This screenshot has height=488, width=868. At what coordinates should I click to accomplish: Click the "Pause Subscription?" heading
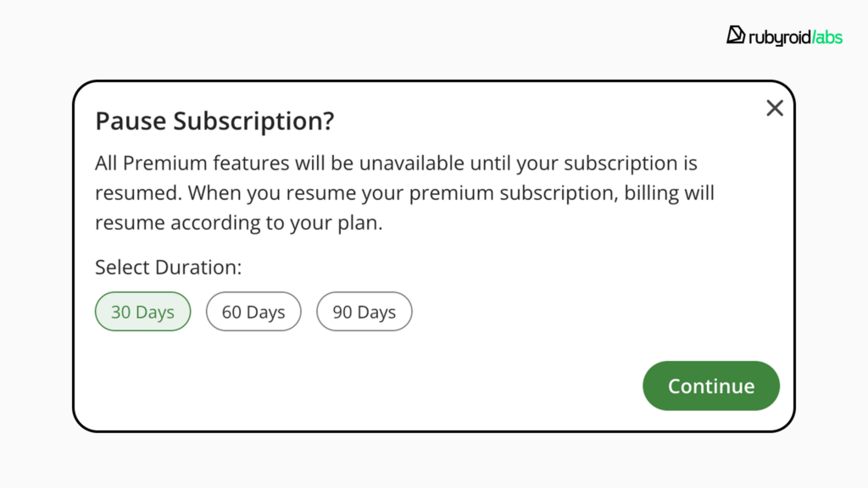214,121
